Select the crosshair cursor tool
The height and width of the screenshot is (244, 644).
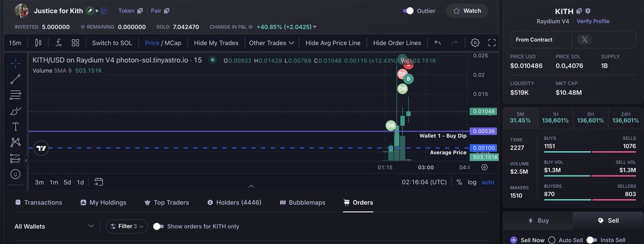[15, 64]
